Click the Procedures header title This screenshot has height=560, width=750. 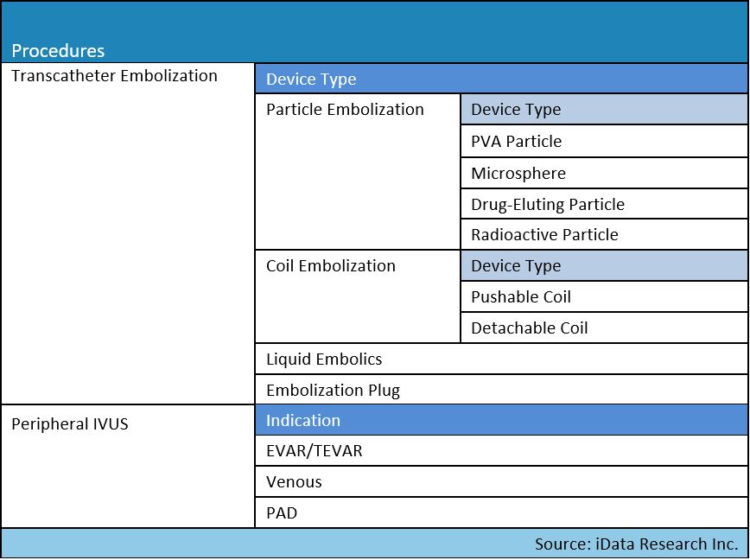pyautogui.click(x=58, y=51)
